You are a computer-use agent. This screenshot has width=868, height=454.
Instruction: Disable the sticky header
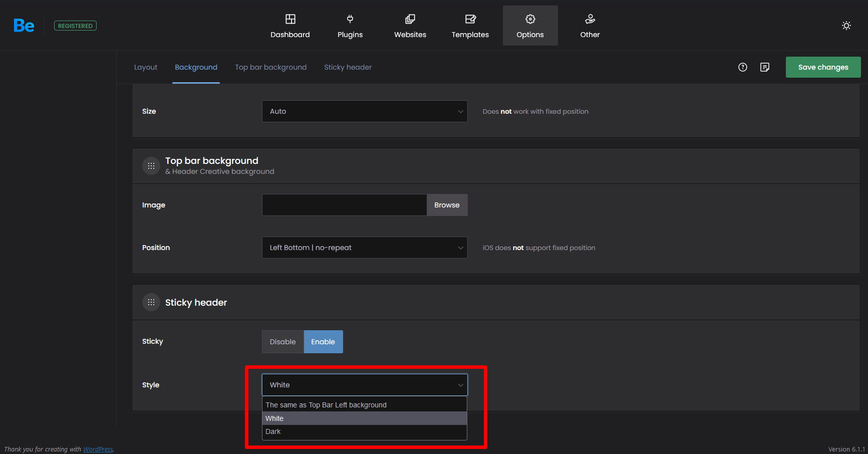(x=283, y=342)
